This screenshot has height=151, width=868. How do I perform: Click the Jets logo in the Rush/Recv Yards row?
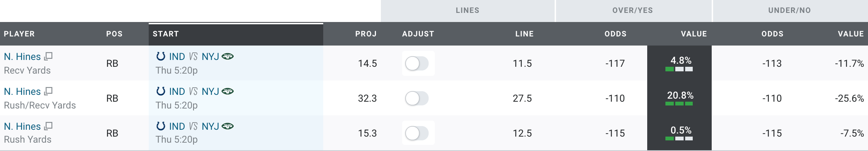pos(228,91)
